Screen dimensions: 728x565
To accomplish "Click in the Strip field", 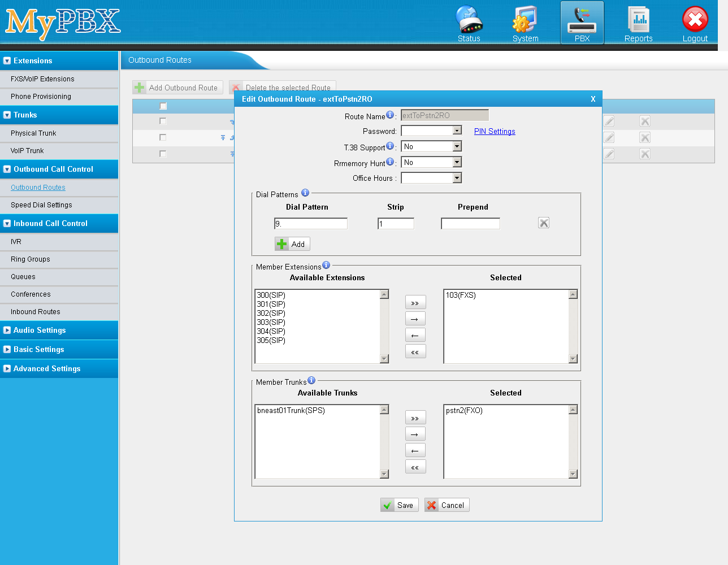I will click(x=396, y=224).
